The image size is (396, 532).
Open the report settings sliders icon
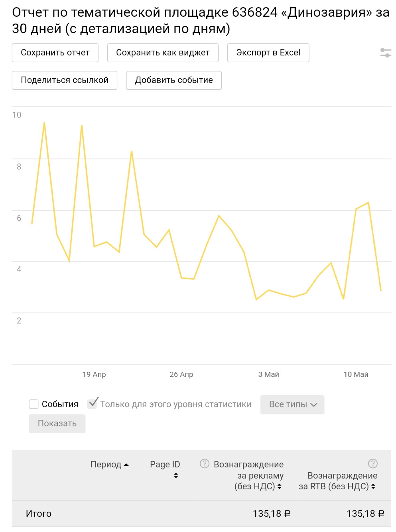pos(385,53)
